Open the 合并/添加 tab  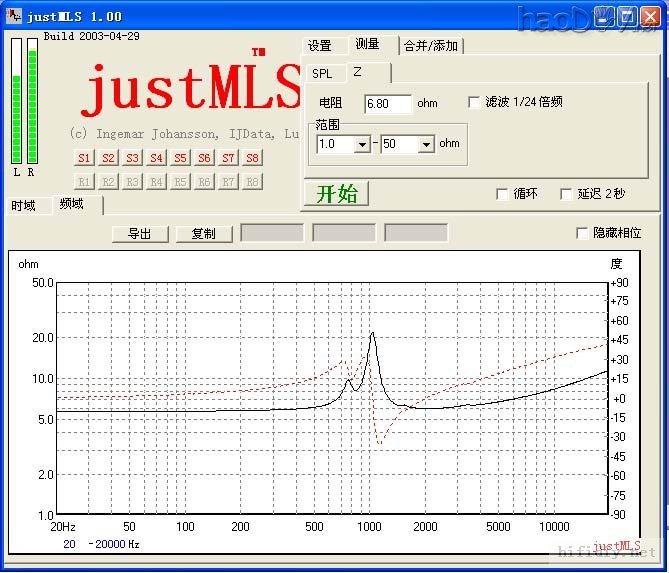430,46
